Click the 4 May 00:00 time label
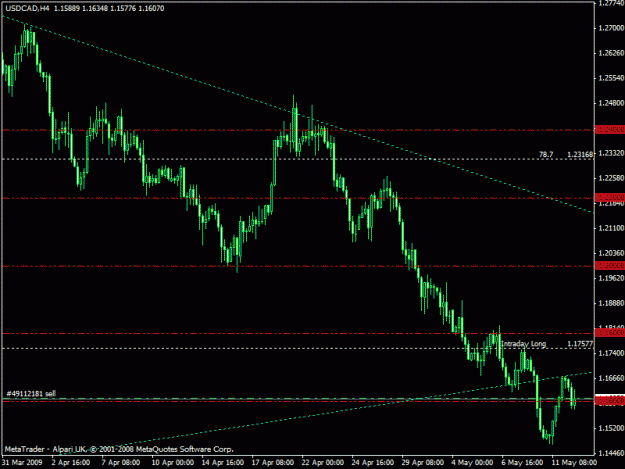Screen dimensions: 625x469 click(472, 463)
